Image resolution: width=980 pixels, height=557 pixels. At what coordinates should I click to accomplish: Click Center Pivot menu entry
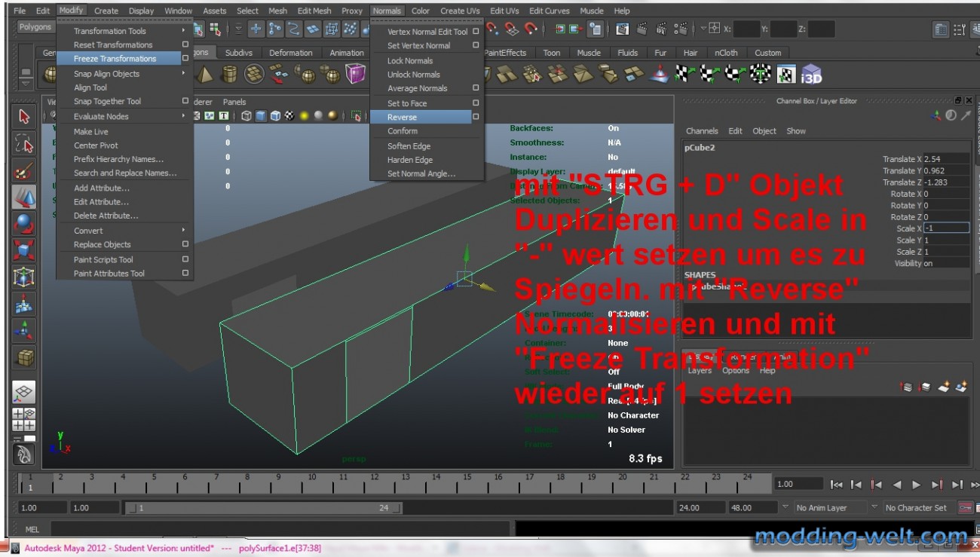click(x=96, y=145)
